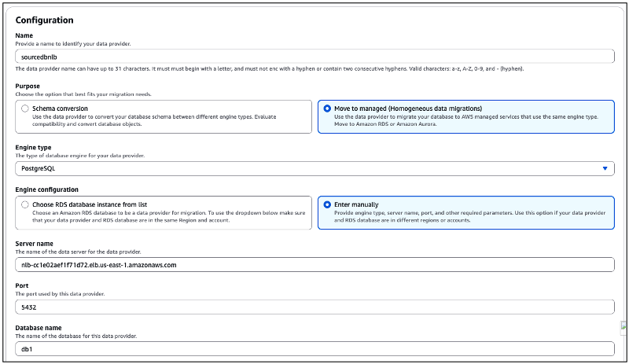This screenshot has height=364, width=629.
Task: Click the Move to managed description text
Action: (x=464, y=121)
